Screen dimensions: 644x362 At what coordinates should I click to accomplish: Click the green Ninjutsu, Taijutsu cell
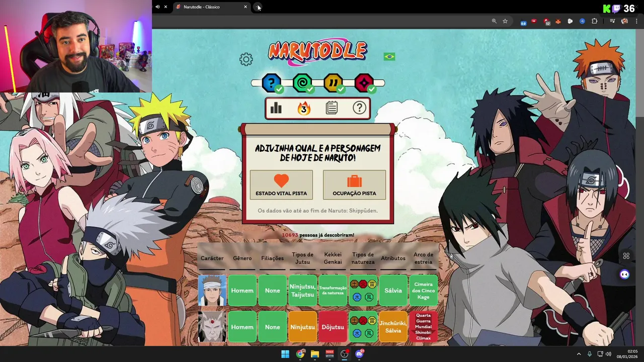[302, 291]
